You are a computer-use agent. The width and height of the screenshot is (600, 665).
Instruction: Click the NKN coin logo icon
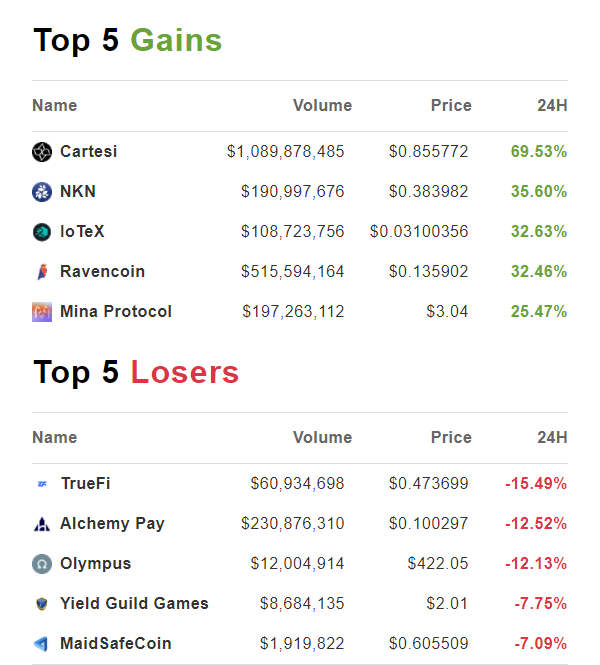click(x=41, y=192)
